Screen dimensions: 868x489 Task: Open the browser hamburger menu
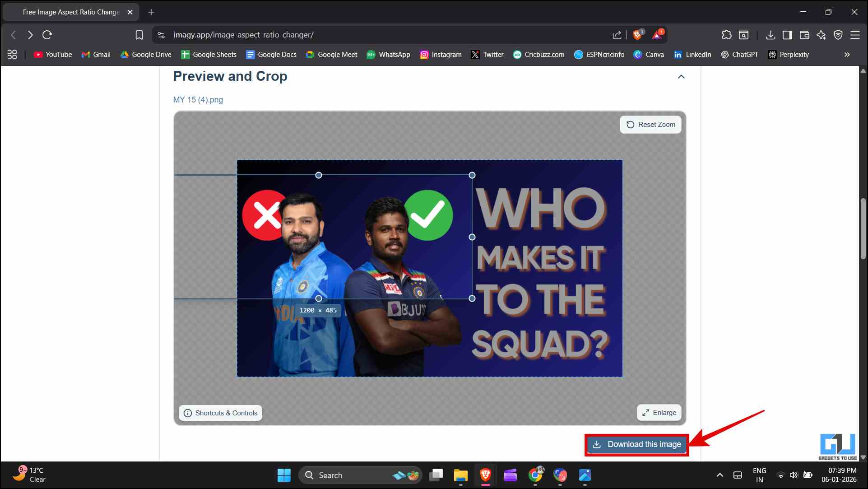855,35
